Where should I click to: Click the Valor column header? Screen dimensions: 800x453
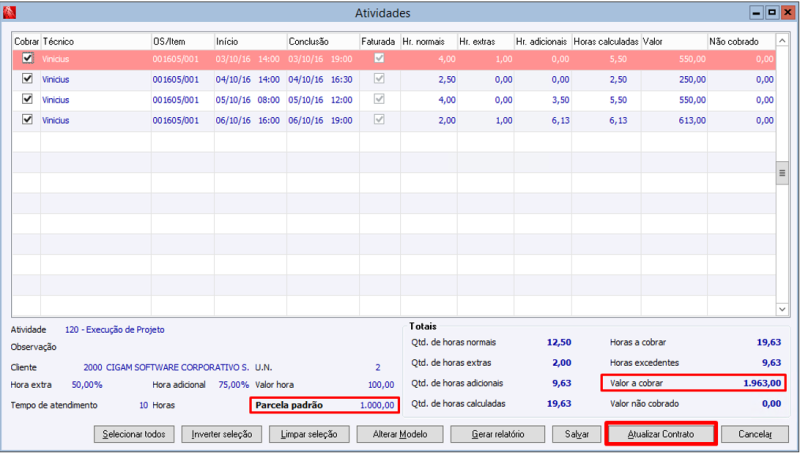pyautogui.click(x=674, y=41)
